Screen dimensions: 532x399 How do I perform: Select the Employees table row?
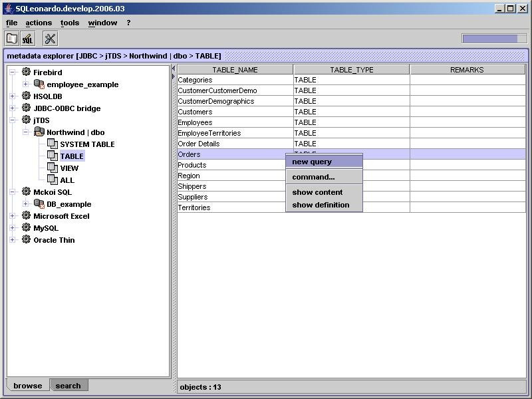point(352,122)
